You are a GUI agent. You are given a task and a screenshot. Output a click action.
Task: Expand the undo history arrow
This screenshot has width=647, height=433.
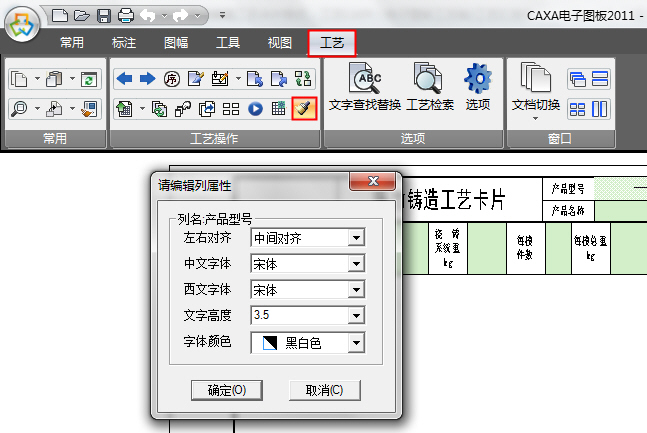(164, 16)
